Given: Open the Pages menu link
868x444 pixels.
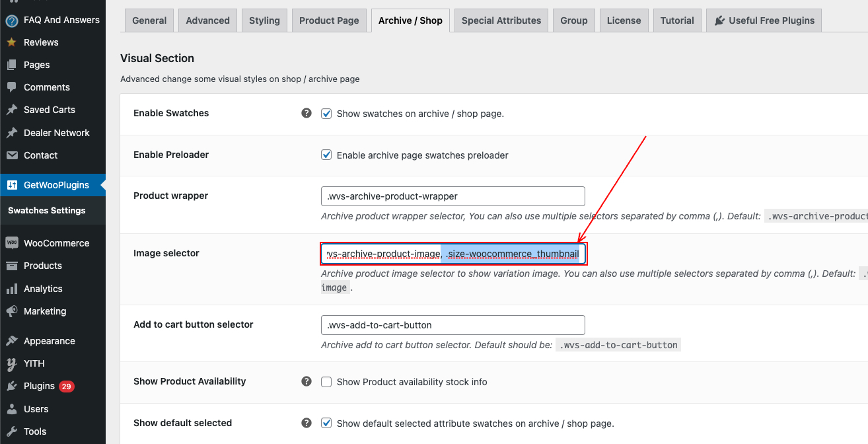Looking at the screenshot, I should (x=37, y=65).
